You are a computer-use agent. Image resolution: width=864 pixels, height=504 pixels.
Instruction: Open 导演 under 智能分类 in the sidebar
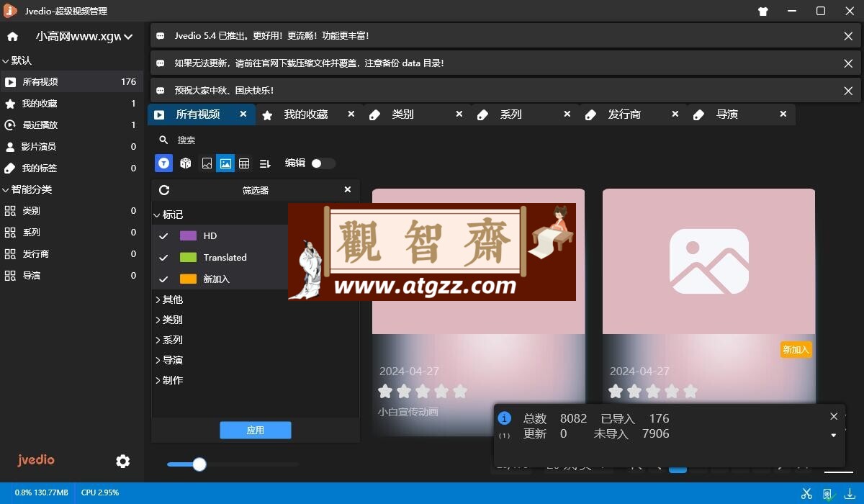(72, 276)
